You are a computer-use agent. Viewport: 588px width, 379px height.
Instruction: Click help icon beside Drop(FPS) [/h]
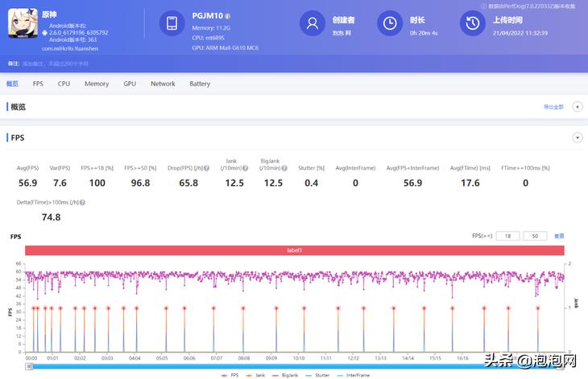[x=206, y=168]
